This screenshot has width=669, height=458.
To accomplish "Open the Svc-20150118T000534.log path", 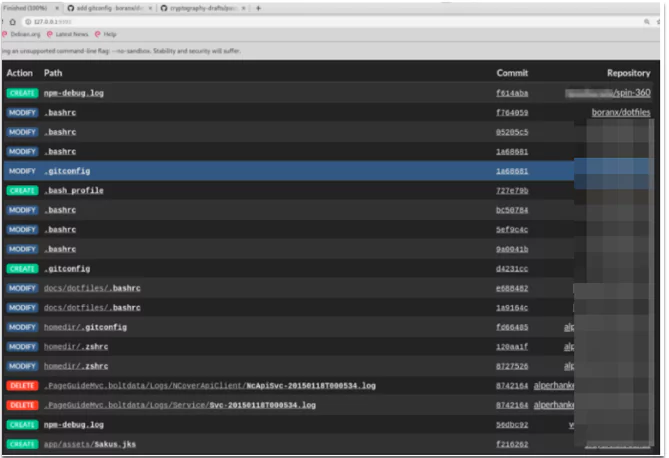I will coord(180,405).
